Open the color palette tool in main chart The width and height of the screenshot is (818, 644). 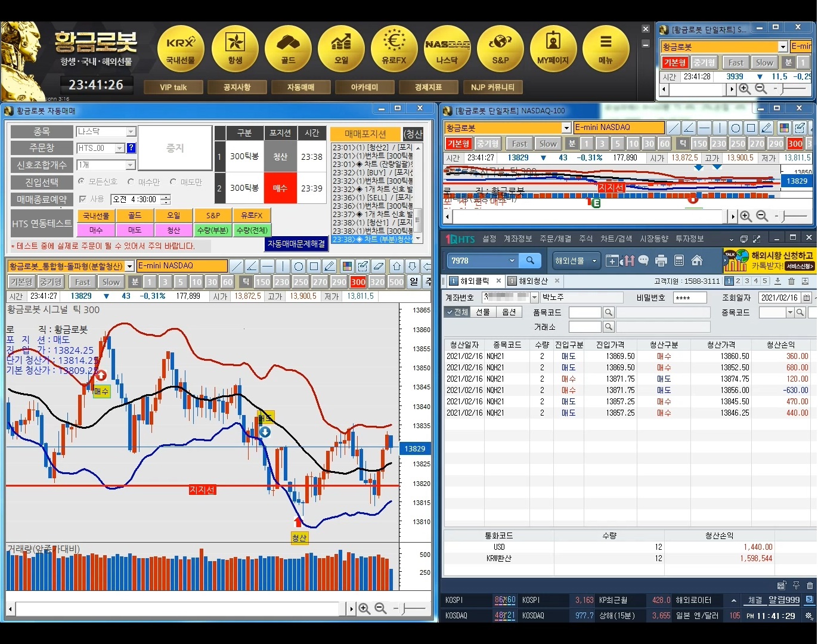347,266
